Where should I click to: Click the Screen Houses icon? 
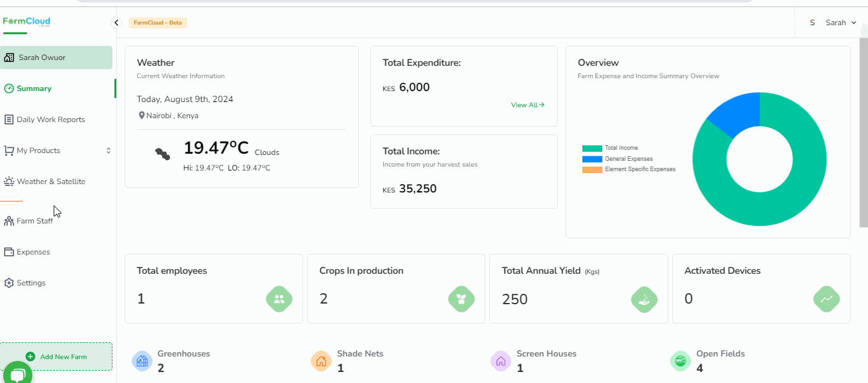501,361
